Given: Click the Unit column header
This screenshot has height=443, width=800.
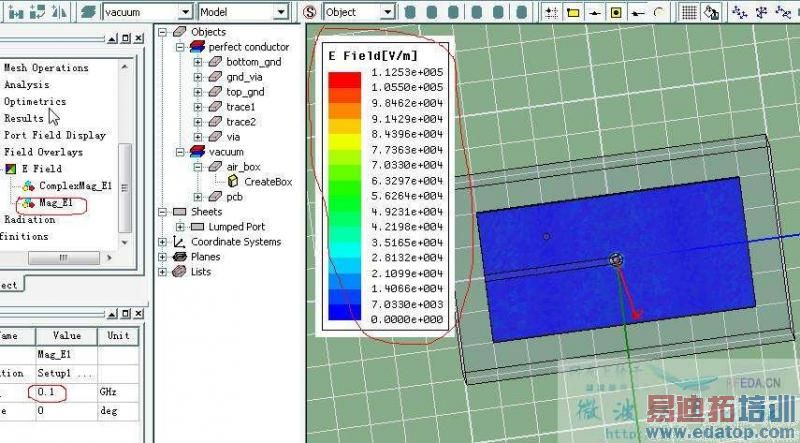Looking at the screenshot, I should tap(118, 336).
